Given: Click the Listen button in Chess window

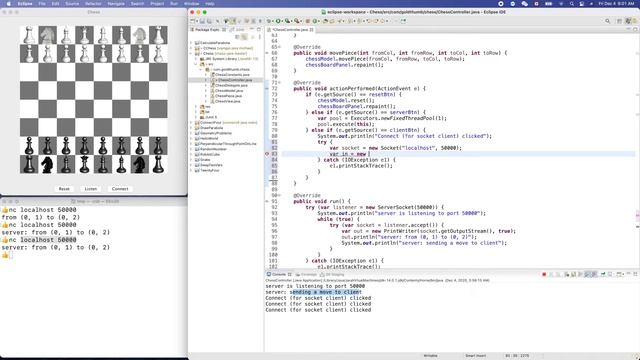Looking at the screenshot, I should 91,189.
